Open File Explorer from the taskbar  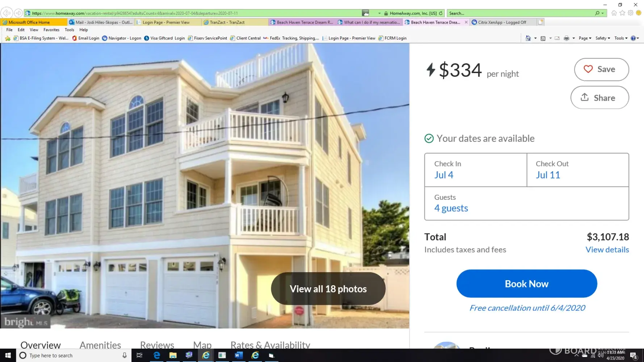point(173,355)
